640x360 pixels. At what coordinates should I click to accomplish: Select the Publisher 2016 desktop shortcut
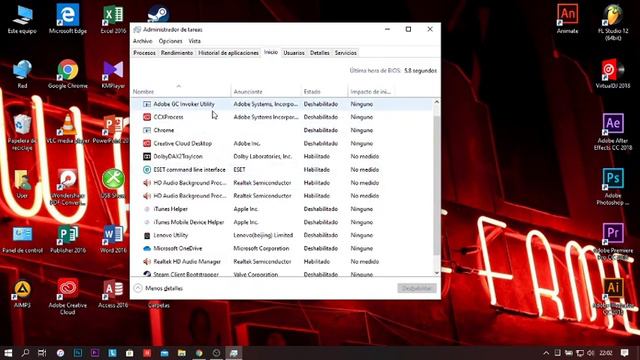pyautogui.click(x=68, y=240)
